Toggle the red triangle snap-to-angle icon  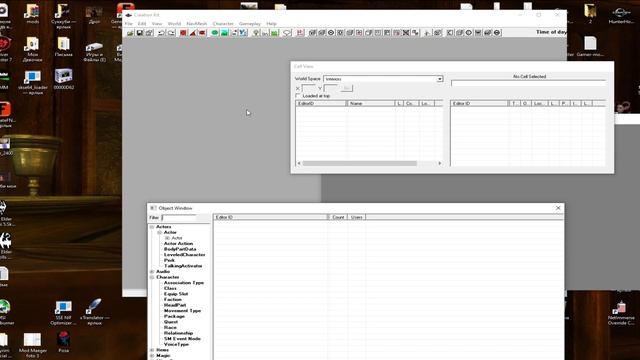pos(193,33)
